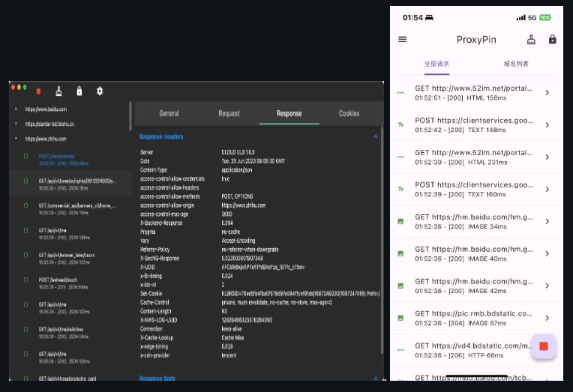Click the response panel vertical scrollbar
Viewport: 573px width, 392px height.
(382, 240)
